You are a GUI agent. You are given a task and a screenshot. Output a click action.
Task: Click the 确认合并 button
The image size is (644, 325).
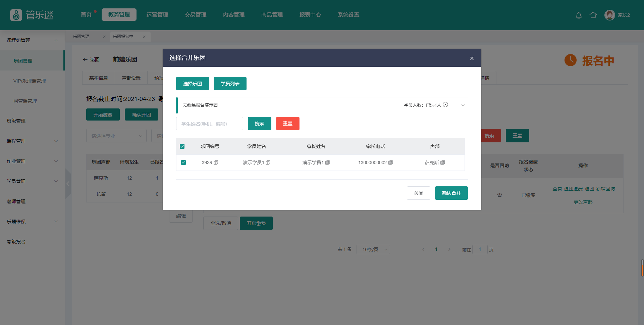(x=451, y=193)
